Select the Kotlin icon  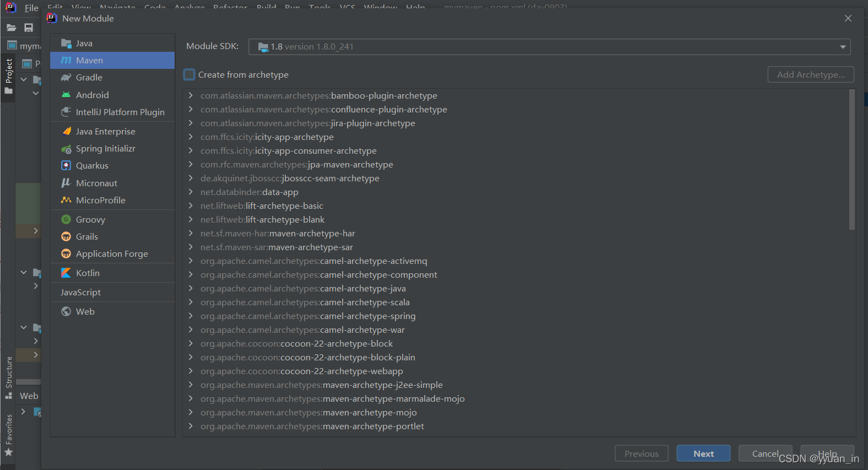pyautogui.click(x=66, y=273)
